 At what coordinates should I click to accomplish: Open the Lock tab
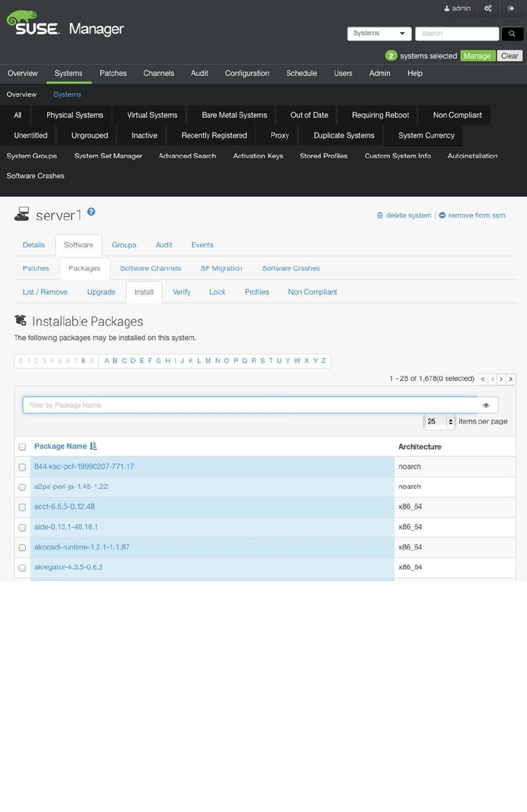[217, 292]
